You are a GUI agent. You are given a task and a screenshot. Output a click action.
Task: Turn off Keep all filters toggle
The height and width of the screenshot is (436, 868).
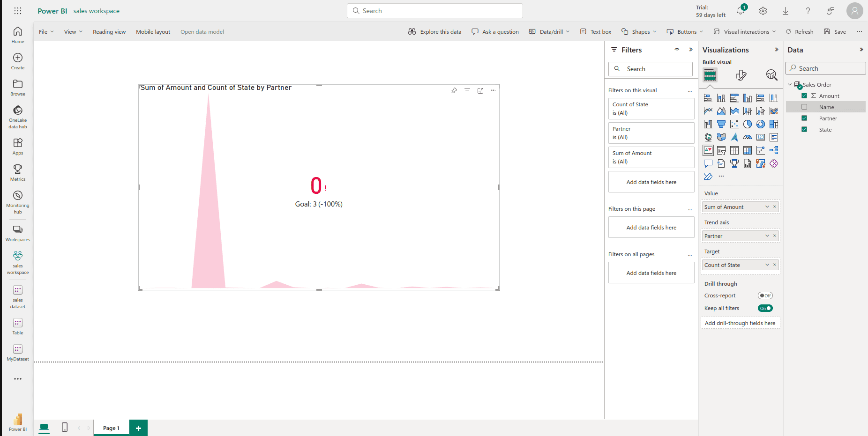pyautogui.click(x=765, y=308)
